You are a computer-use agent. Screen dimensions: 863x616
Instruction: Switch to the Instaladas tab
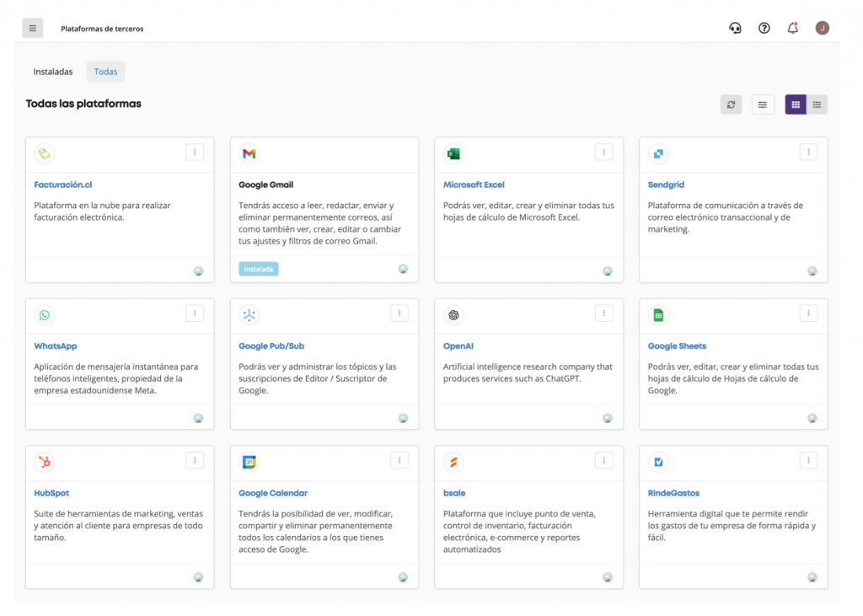point(53,72)
